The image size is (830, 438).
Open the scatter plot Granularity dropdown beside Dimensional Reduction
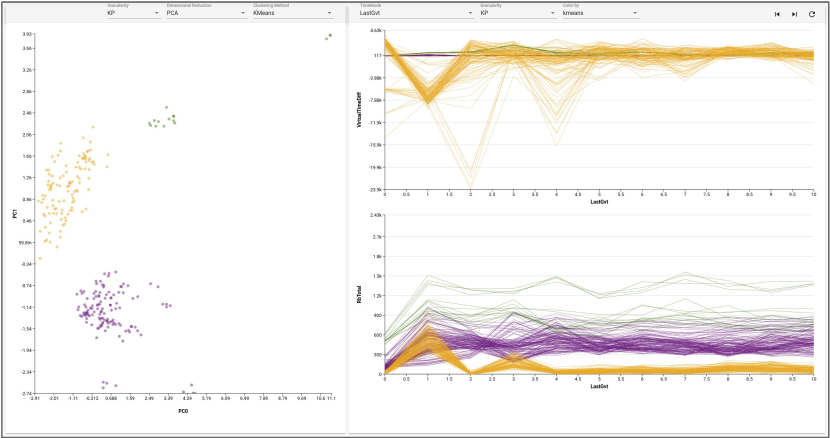point(133,13)
